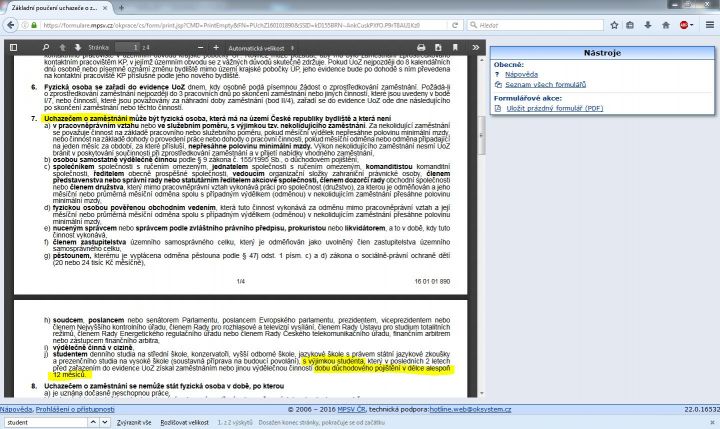
Task: Go to the browser home page
Action: [x=666, y=25]
